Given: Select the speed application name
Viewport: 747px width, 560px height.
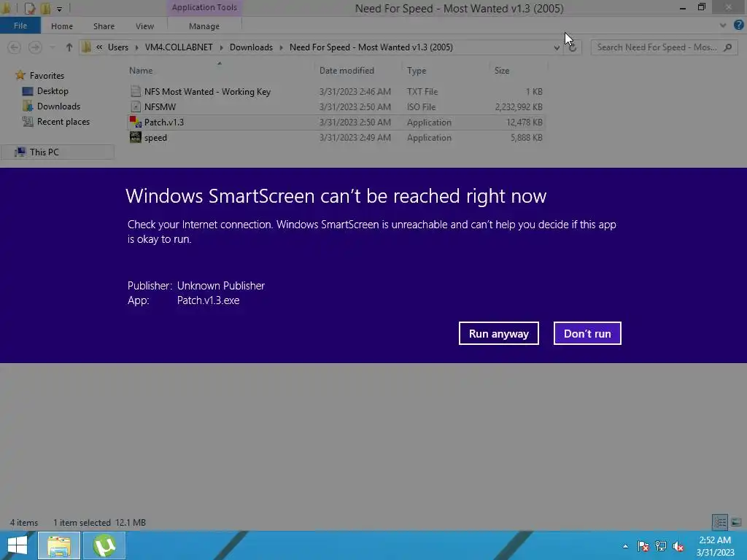Looking at the screenshot, I should [x=155, y=138].
